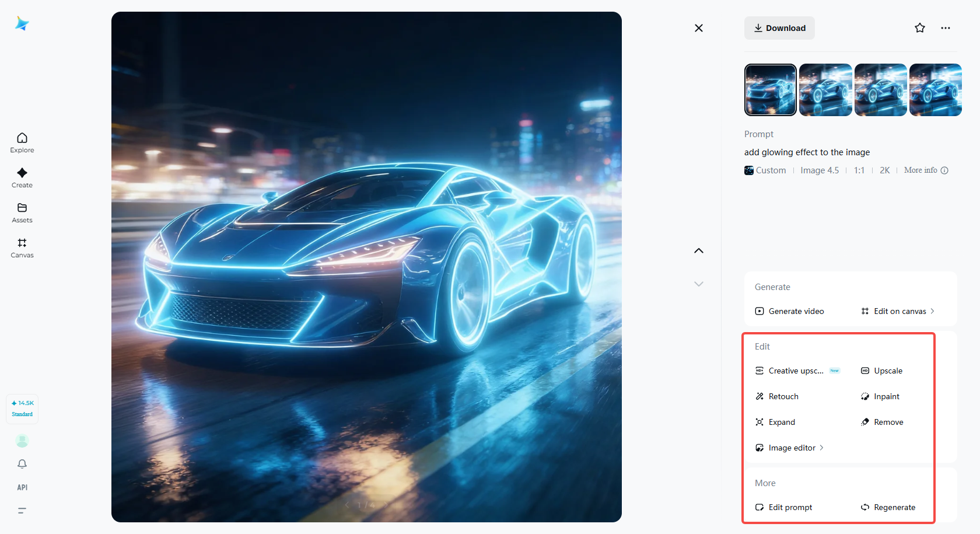Viewport: 980px width, 534px height.
Task: Select the second generated car thumbnail
Action: (x=825, y=90)
